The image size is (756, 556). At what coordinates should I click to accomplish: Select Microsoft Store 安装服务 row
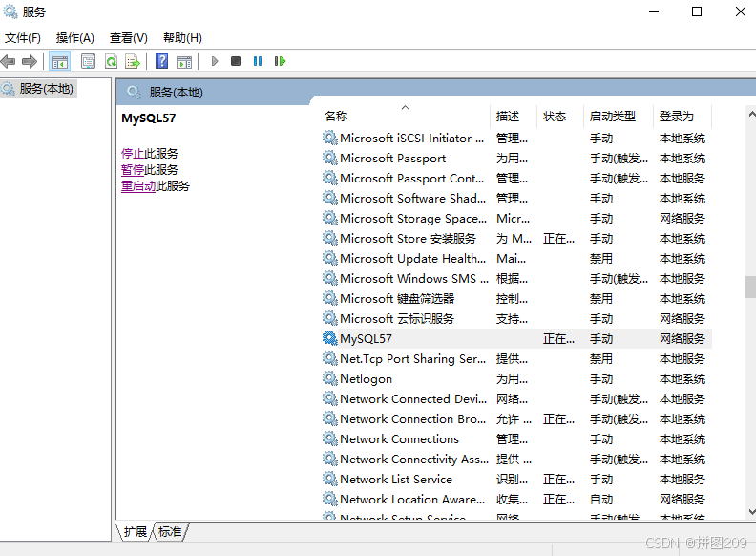[515, 239]
